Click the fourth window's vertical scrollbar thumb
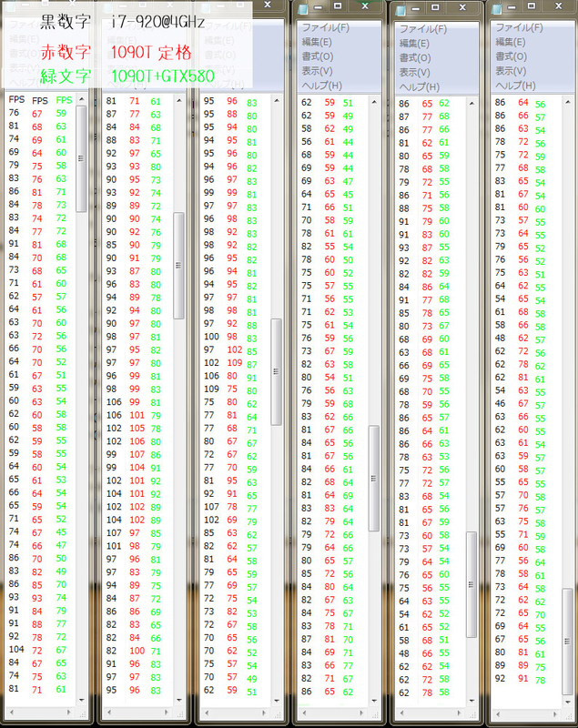Viewport: 578px width, 728px height. pos(374,479)
